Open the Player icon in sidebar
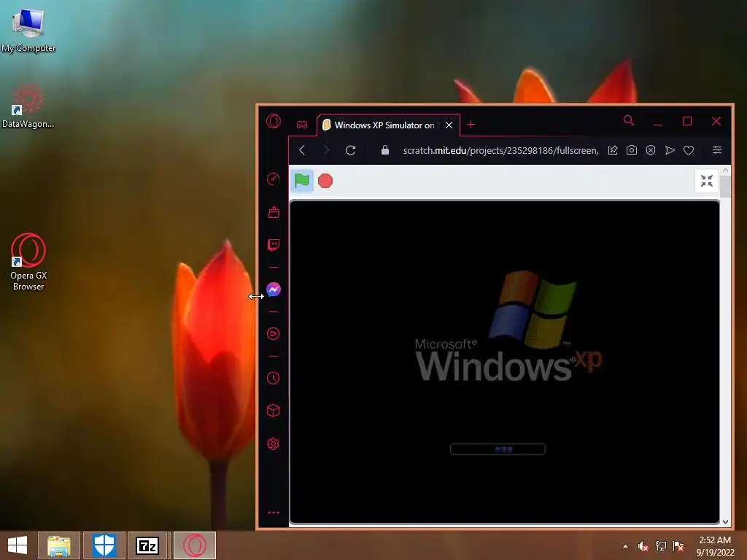Image resolution: width=747 pixels, height=560 pixels. click(274, 333)
